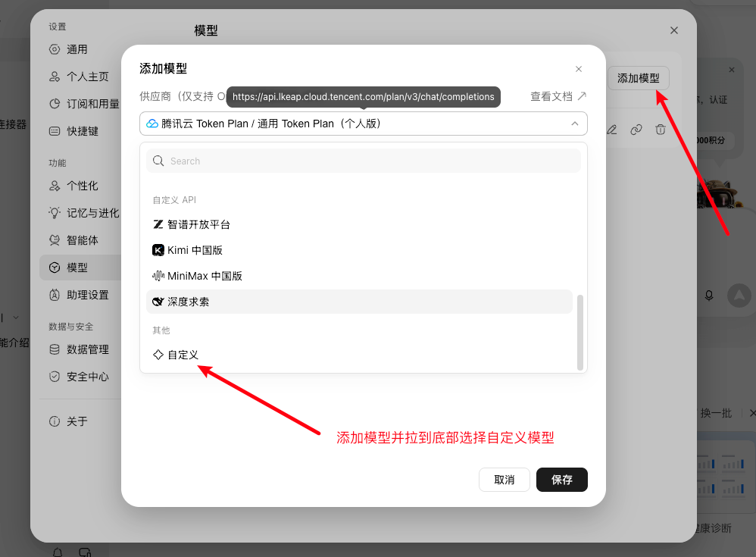Open the 查看文档 link
This screenshot has width=756, height=557.
click(558, 96)
